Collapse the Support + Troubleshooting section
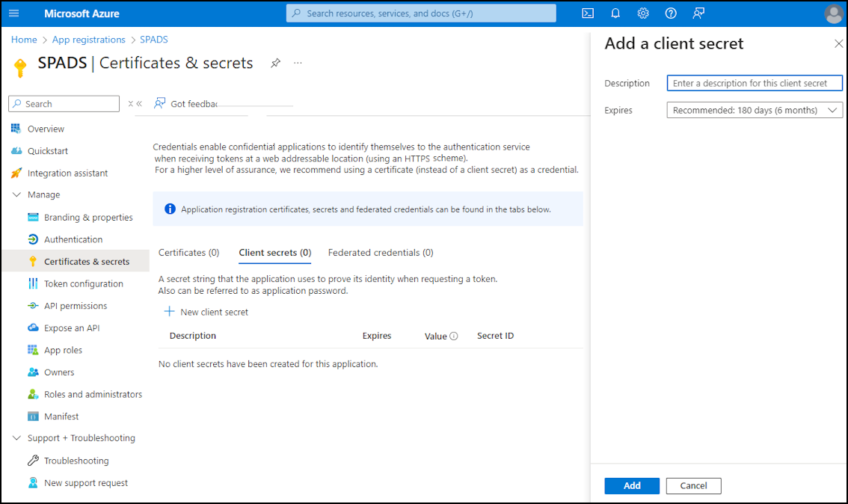Viewport: 848px width, 504px height. pyautogui.click(x=16, y=438)
